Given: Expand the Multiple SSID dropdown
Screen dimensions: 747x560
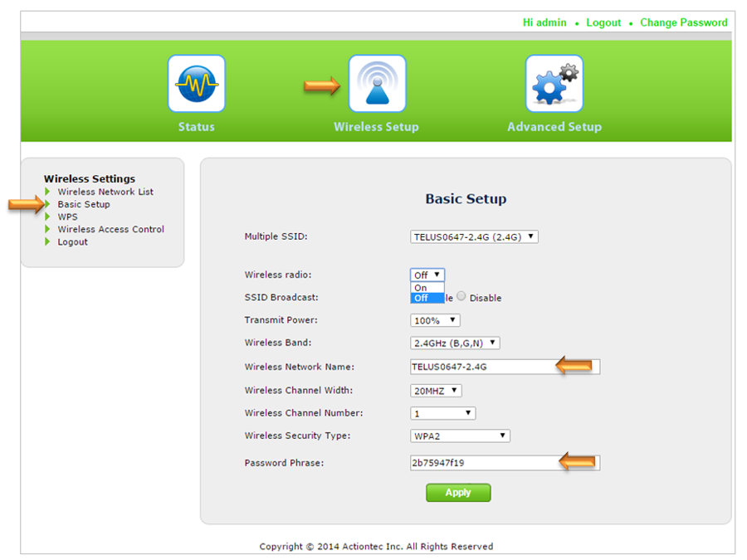Looking at the screenshot, I should [x=474, y=236].
